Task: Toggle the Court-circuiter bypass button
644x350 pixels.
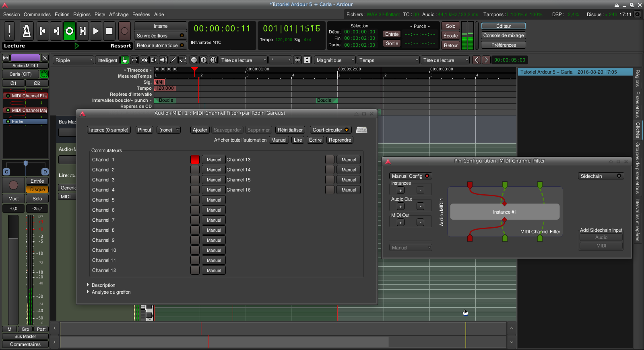Action: point(330,130)
